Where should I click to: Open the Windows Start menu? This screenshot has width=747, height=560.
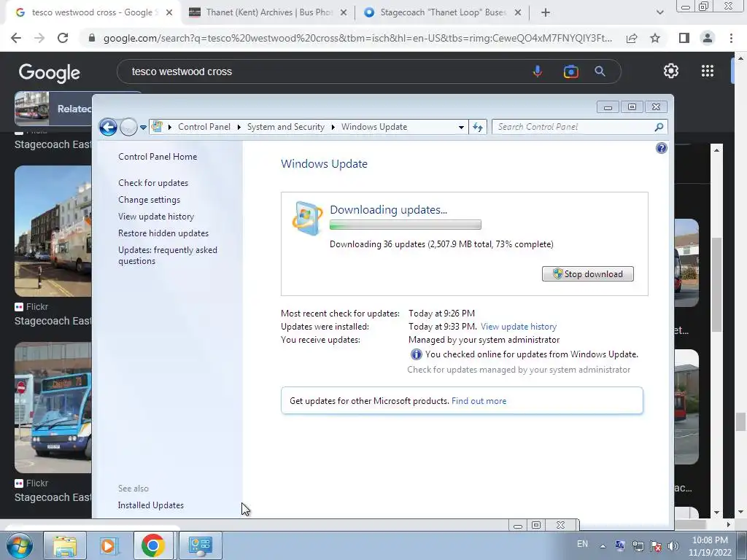(x=20, y=545)
